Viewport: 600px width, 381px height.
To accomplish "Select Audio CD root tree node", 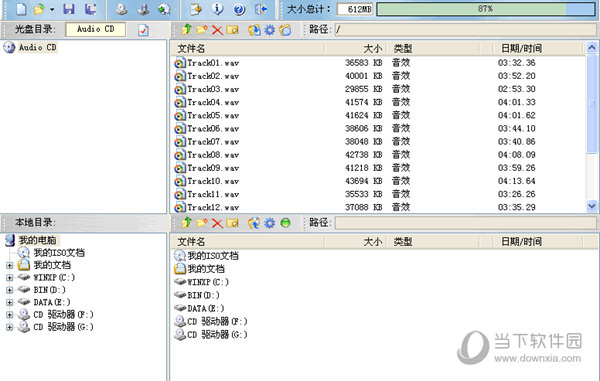I will tap(38, 47).
